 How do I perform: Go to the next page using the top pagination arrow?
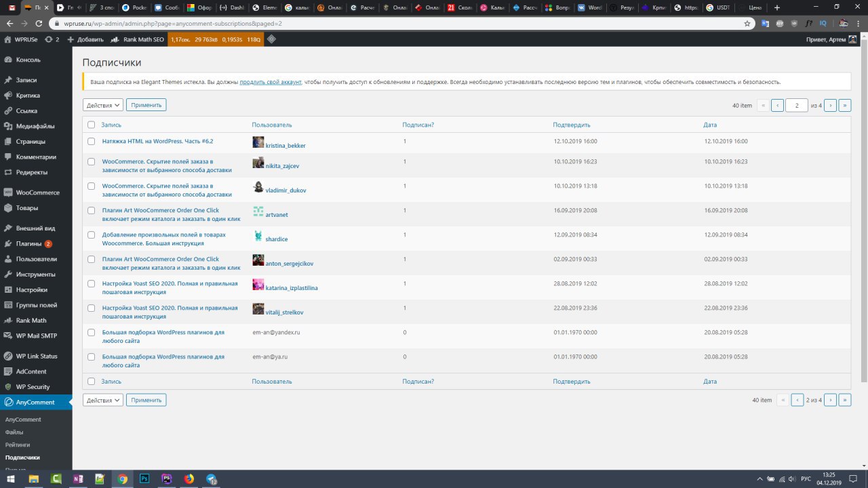[830, 105]
